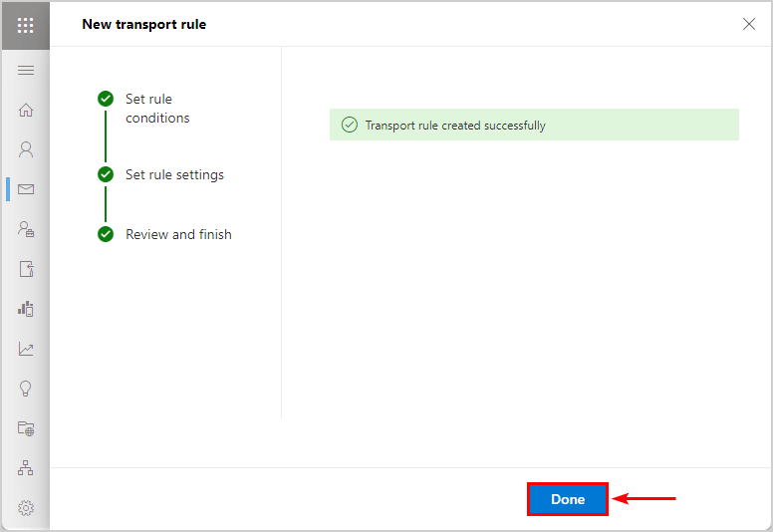Open the Settings gear icon
Screen dimensions: 773x532
26,508
